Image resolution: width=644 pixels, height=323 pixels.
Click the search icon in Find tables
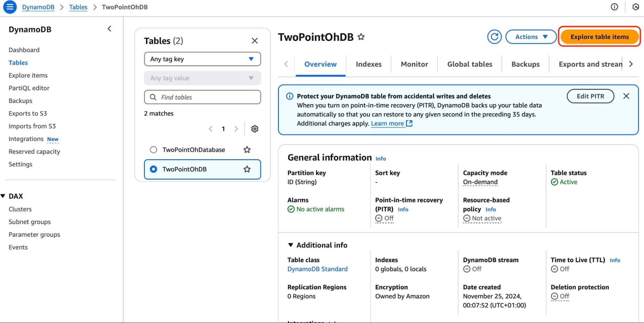coord(153,97)
